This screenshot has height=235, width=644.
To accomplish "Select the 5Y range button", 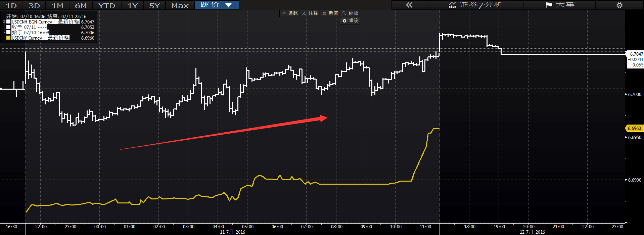I will tap(154, 5).
